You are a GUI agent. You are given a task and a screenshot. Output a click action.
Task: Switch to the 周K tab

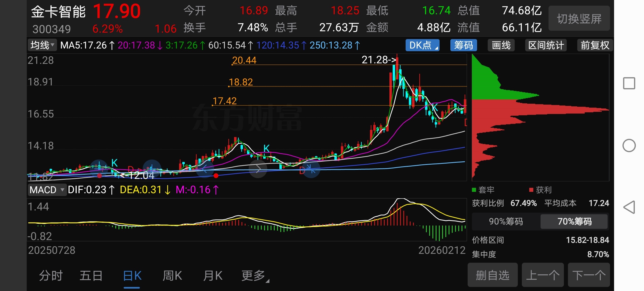[x=172, y=276]
